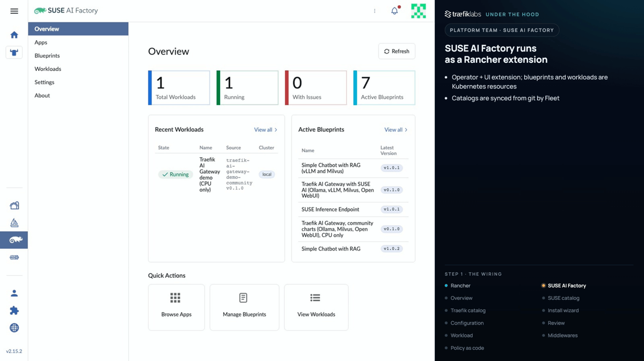Open the local cluster cow icon
Image resolution: width=644 pixels, height=361 pixels.
tap(14, 52)
